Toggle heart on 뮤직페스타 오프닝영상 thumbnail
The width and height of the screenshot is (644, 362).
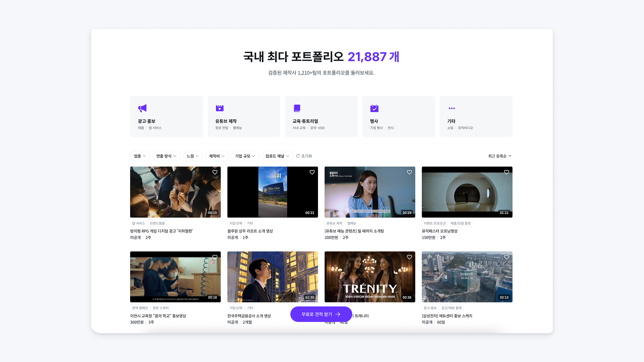pyautogui.click(x=506, y=172)
